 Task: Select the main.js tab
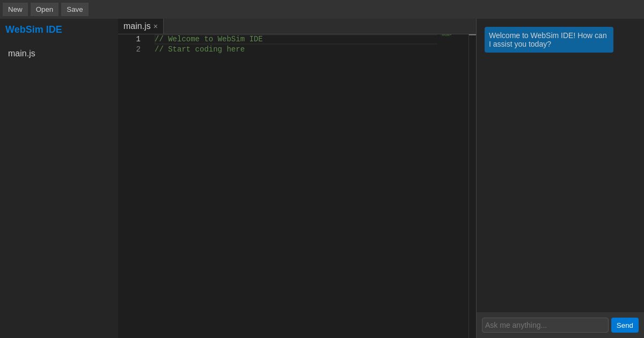coord(137,26)
